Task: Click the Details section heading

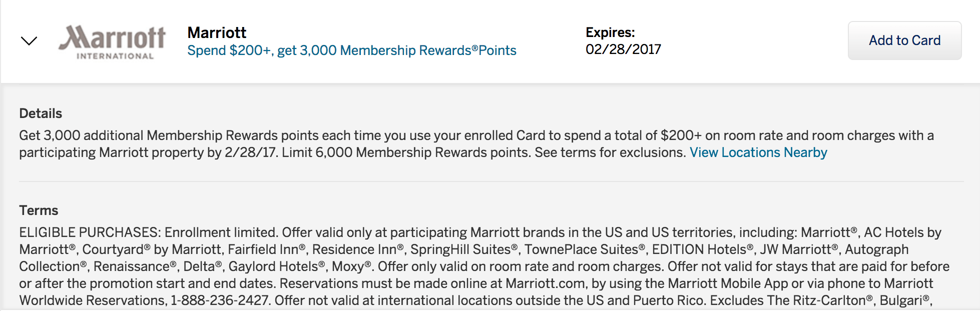Action: pyautogui.click(x=41, y=113)
